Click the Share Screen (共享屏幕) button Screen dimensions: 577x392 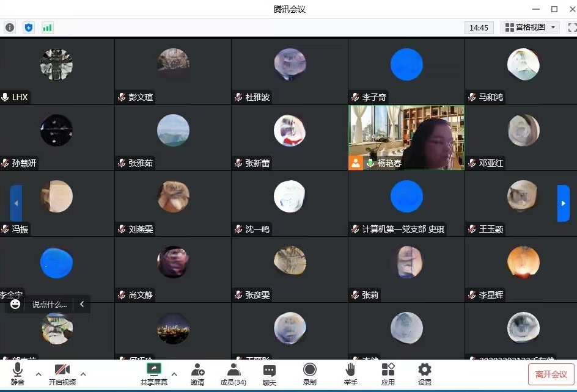coord(153,374)
